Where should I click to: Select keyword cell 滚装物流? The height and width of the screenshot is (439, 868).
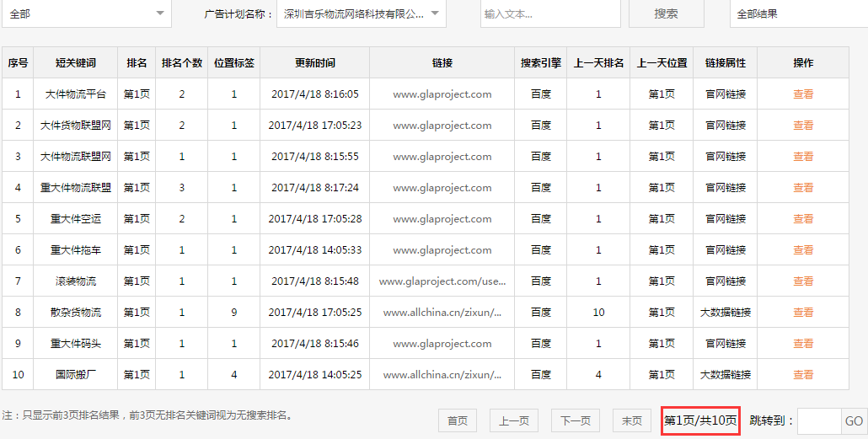tap(76, 281)
